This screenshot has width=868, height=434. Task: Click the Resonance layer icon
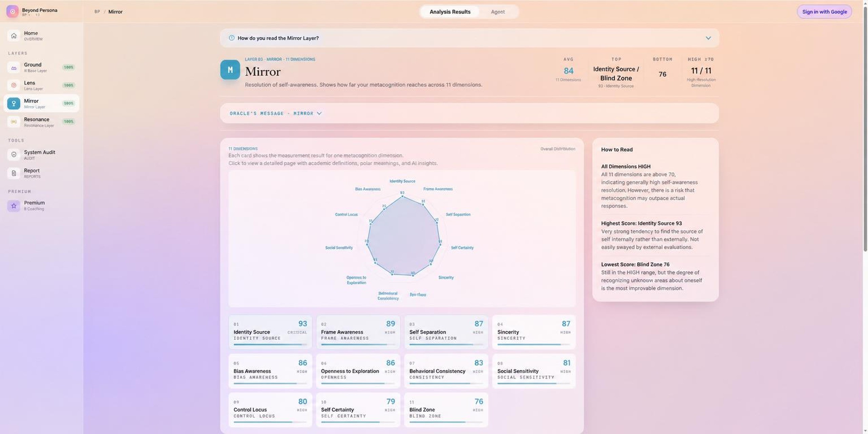tap(14, 122)
